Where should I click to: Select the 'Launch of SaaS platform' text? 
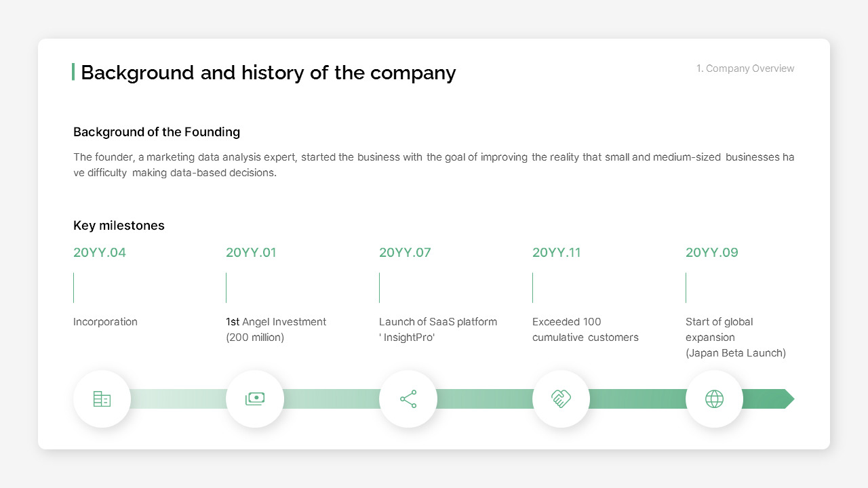pyautogui.click(x=438, y=322)
